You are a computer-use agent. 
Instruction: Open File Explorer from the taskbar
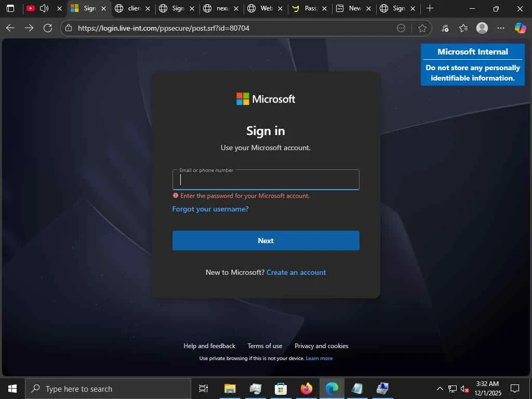230,389
